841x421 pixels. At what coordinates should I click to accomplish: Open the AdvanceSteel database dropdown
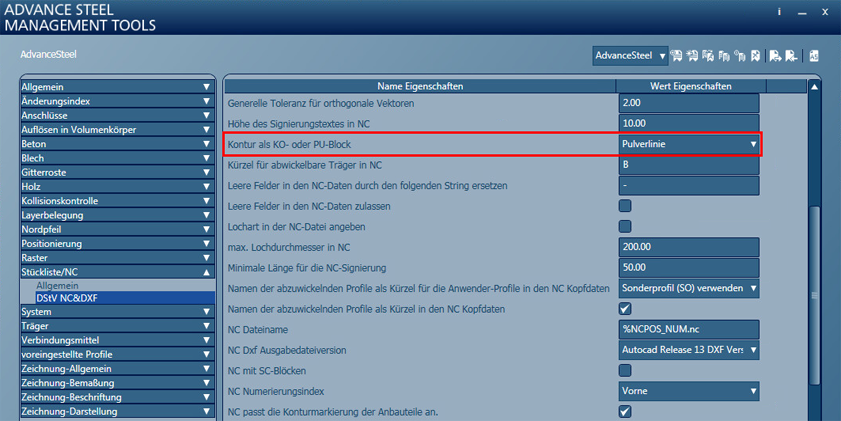point(630,56)
